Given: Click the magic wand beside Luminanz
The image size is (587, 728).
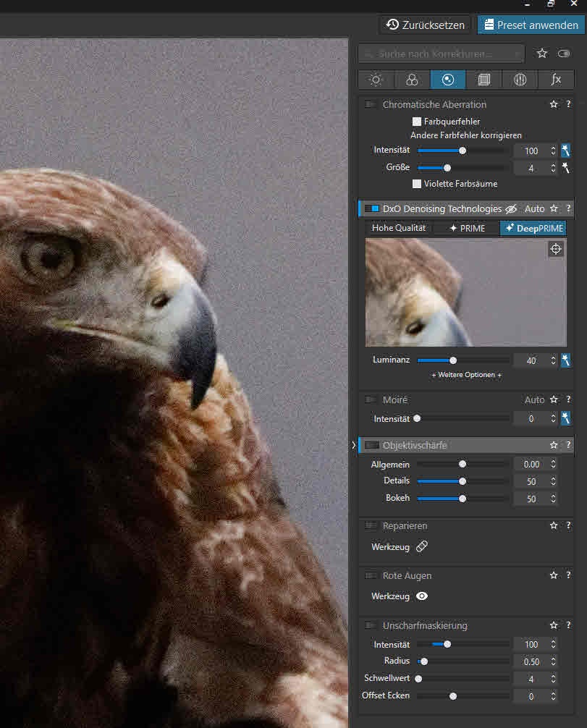Looking at the screenshot, I should [x=565, y=360].
